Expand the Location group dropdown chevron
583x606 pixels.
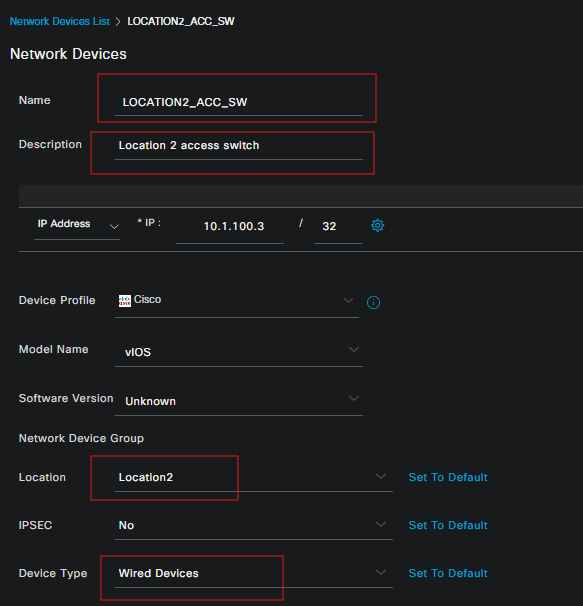point(381,477)
